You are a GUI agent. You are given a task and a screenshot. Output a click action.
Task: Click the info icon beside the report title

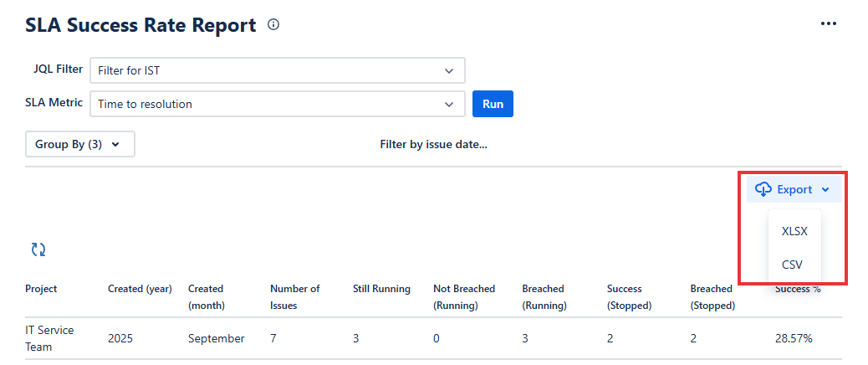coord(273,25)
